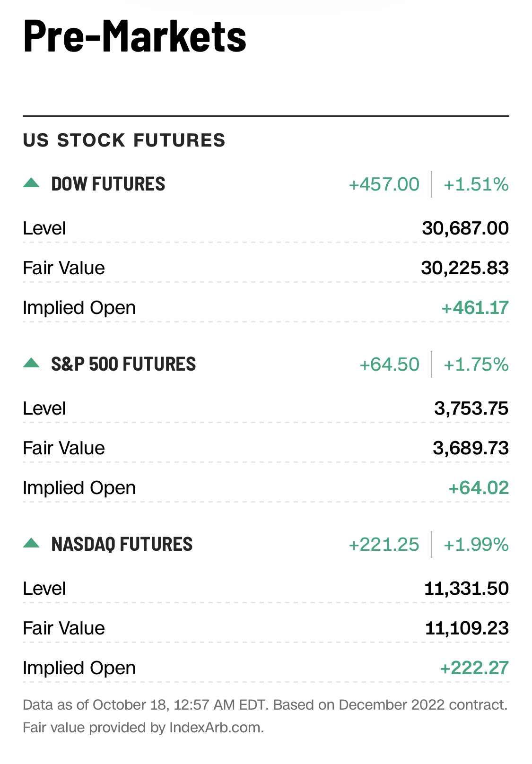Viewport: 532px width, 764px height.
Task: Click S&P 500 implied open +64.02
Action: click(x=478, y=488)
